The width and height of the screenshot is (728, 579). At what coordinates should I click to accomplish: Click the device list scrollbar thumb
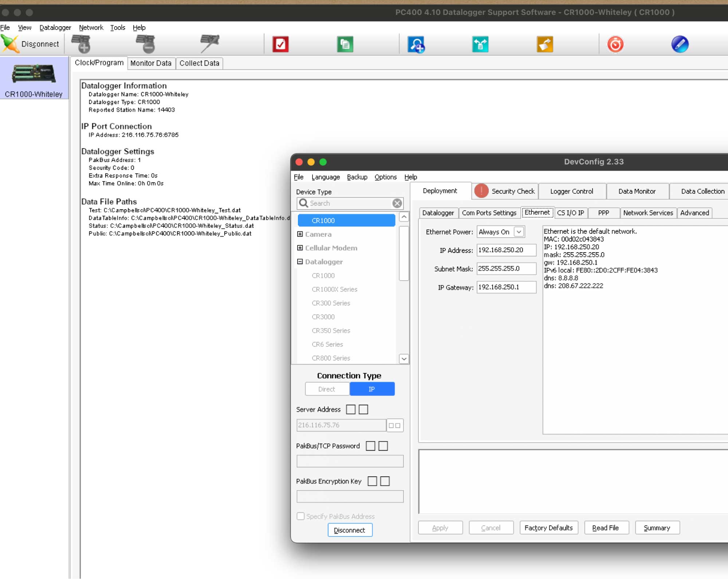tap(404, 253)
